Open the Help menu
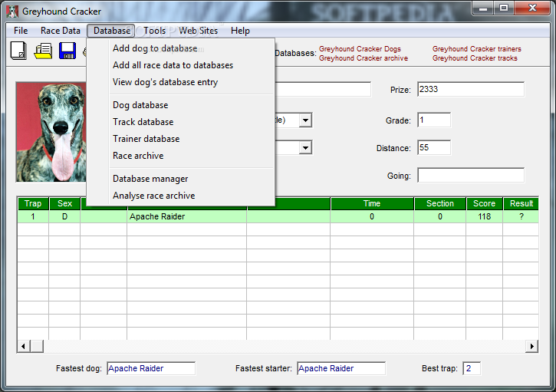 [x=240, y=31]
